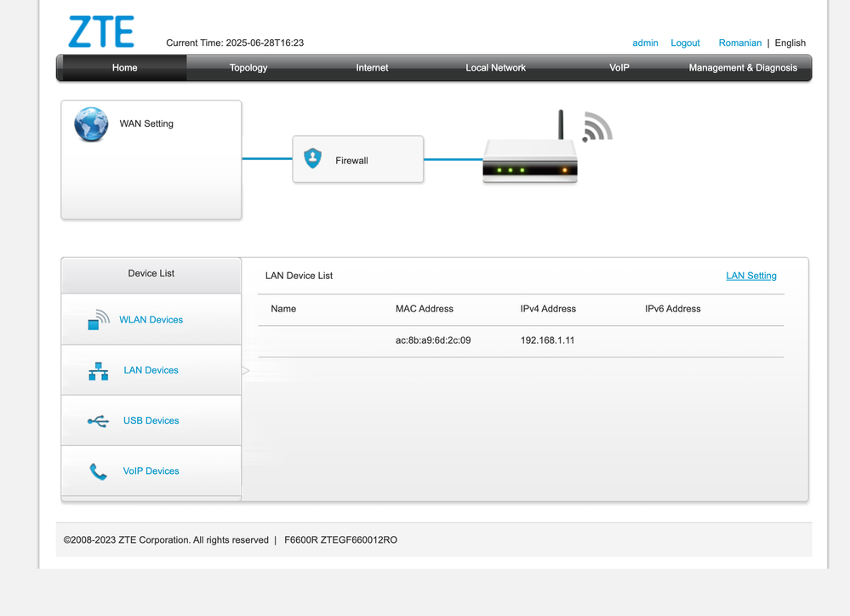
Task: Open the VoIP menu tab
Action: pos(619,68)
